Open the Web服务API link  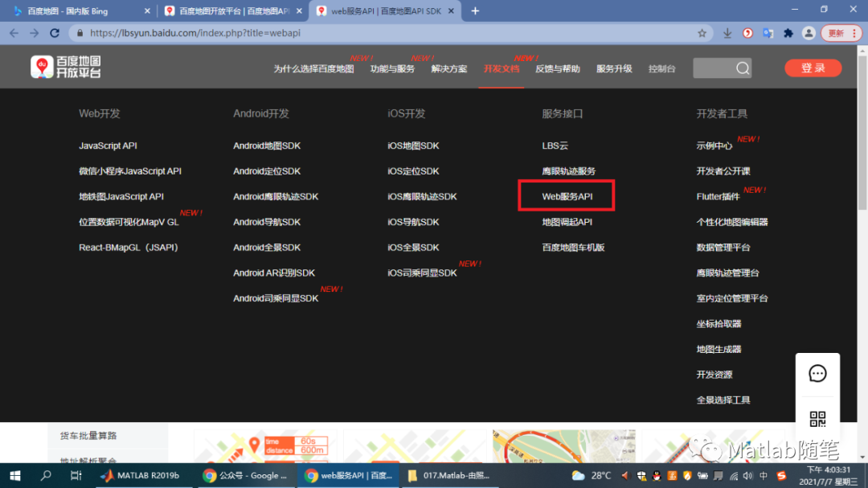tap(567, 197)
